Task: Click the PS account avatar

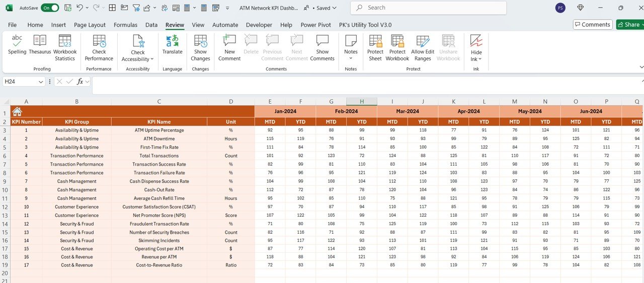Action: click(x=560, y=8)
